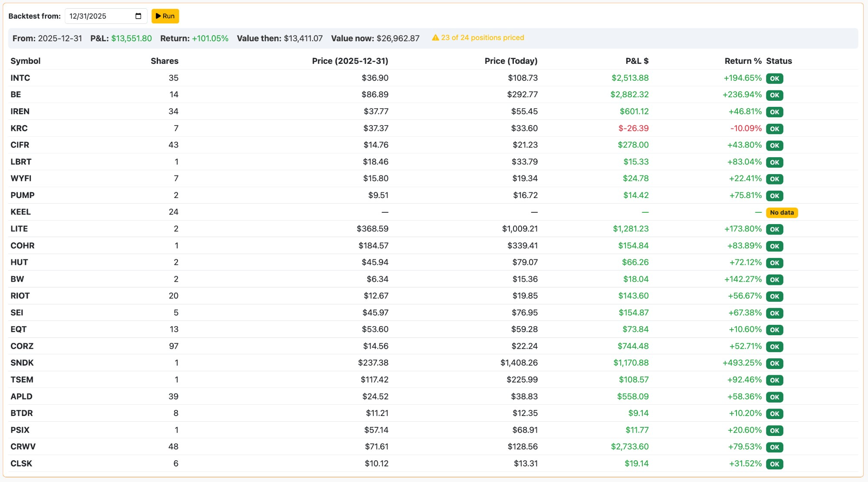Click the OK status badge for BW
Viewport: 868px width, 482px height.
[x=775, y=280]
